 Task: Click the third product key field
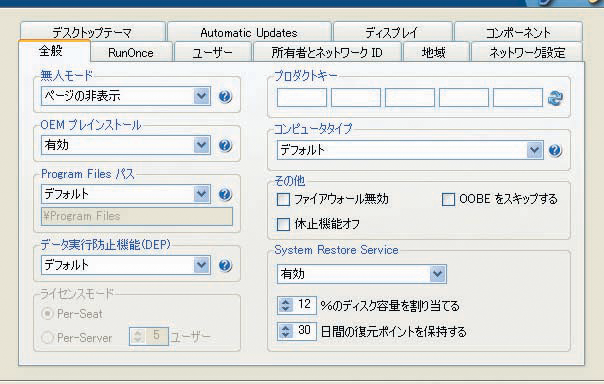coord(410,97)
